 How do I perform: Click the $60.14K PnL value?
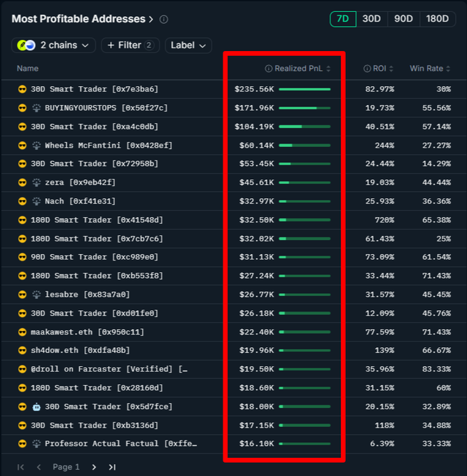256,146
